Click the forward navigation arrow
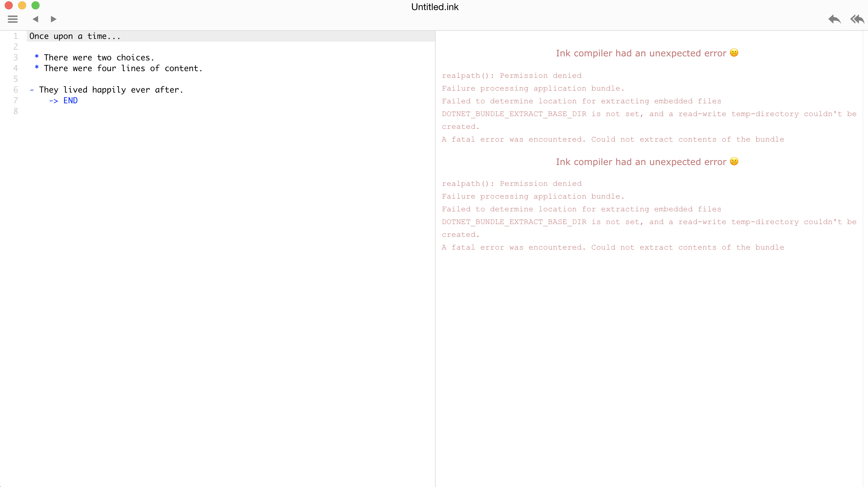Screen dimensions: 868x487 (53, 19)
